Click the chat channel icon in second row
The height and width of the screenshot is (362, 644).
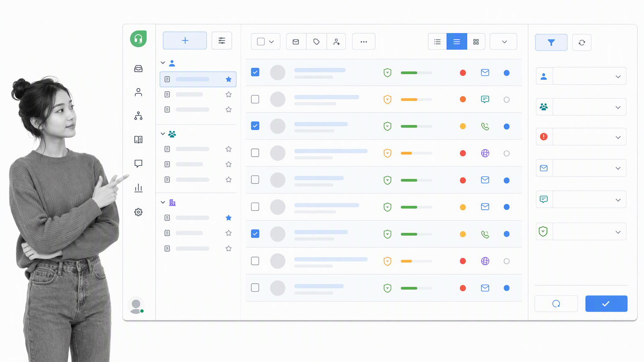(485, 99)
